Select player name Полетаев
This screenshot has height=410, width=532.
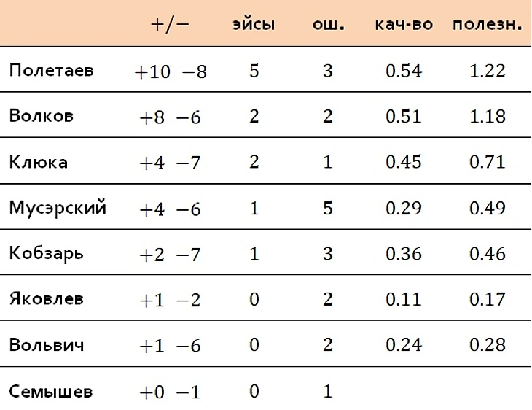51,70
